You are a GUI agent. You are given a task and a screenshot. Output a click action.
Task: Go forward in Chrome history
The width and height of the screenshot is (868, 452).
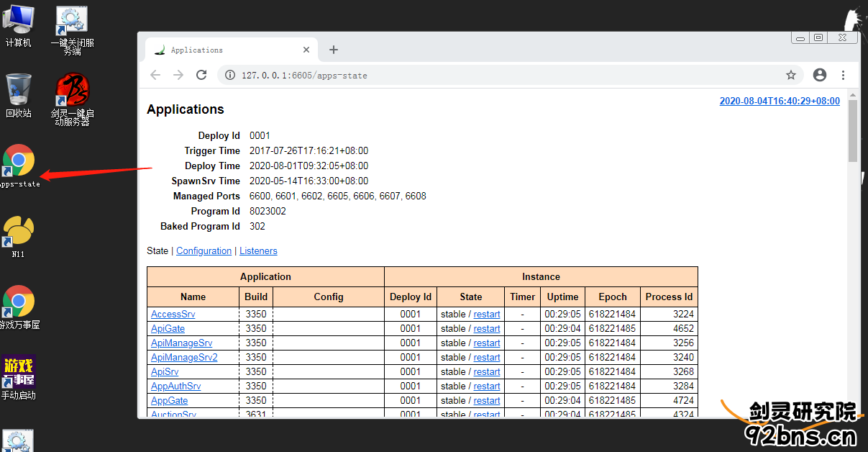178,75
